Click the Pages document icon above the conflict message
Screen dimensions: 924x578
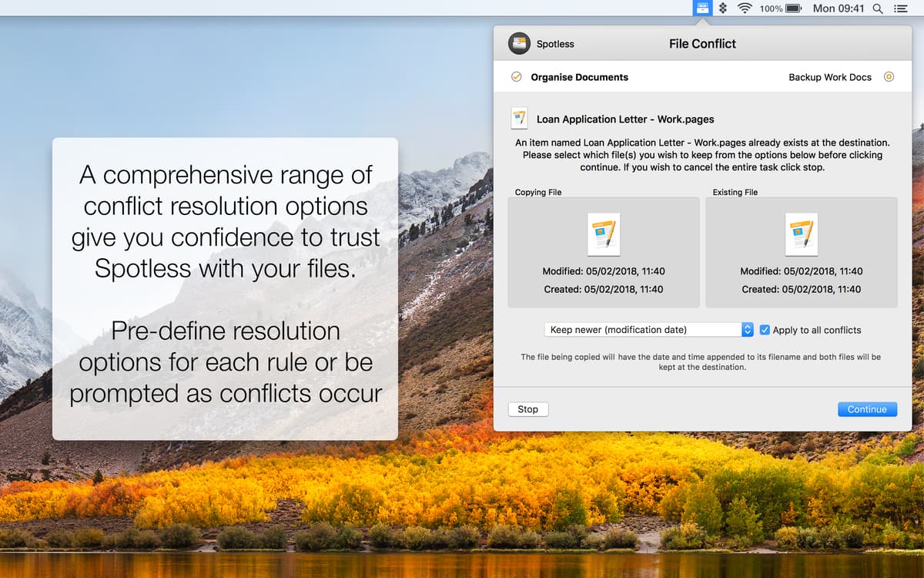(520, 117)
